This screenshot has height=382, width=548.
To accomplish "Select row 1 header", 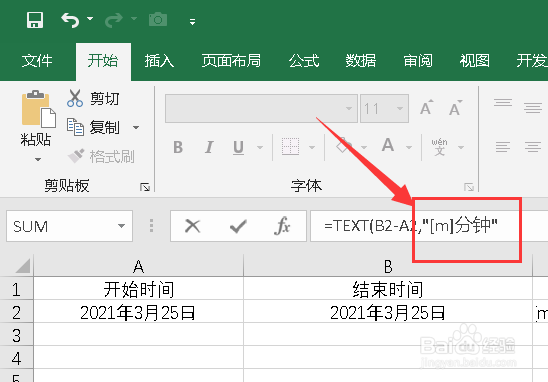I will 16,289.
